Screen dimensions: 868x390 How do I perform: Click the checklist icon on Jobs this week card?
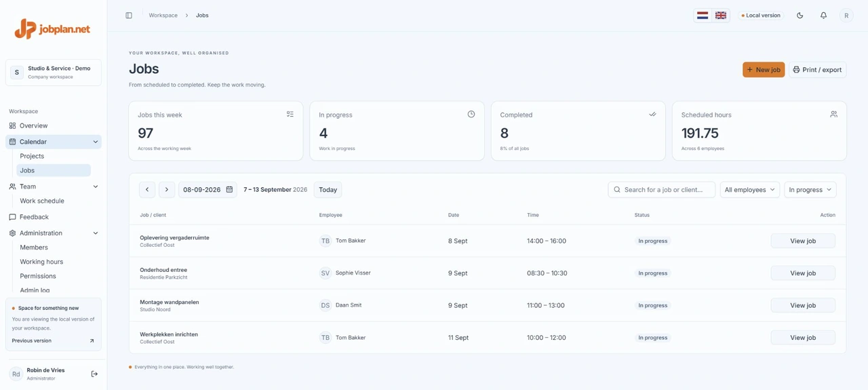[x=290, y=115]
